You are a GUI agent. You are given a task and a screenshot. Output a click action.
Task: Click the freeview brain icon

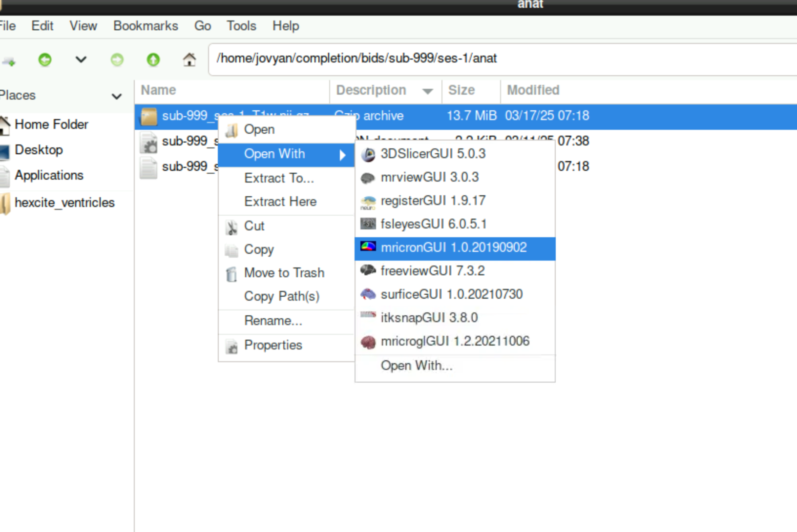click(x=368, y=270)
